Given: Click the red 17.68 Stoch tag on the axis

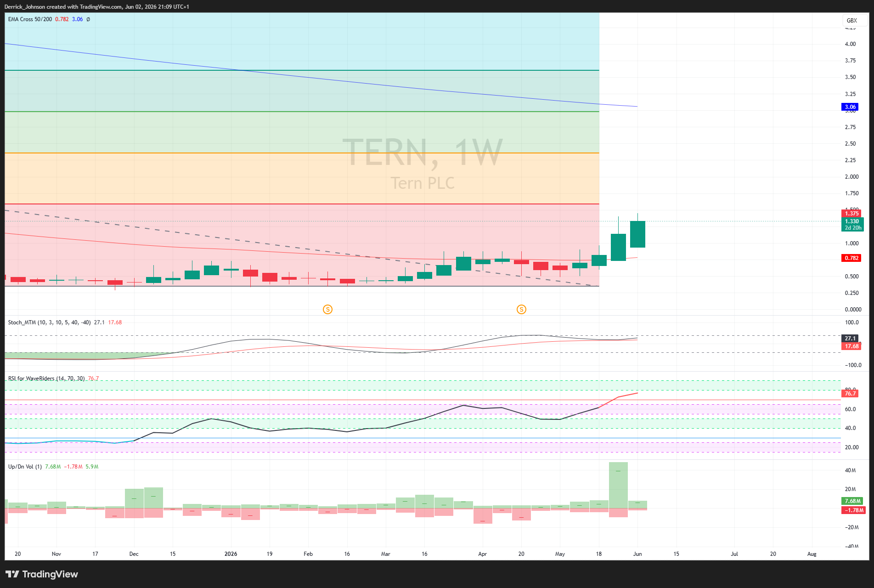Looking at the screenshot, I should 851,346.
